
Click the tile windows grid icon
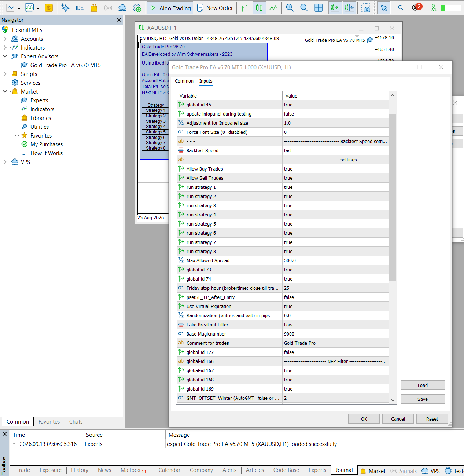tap(318, 8)
